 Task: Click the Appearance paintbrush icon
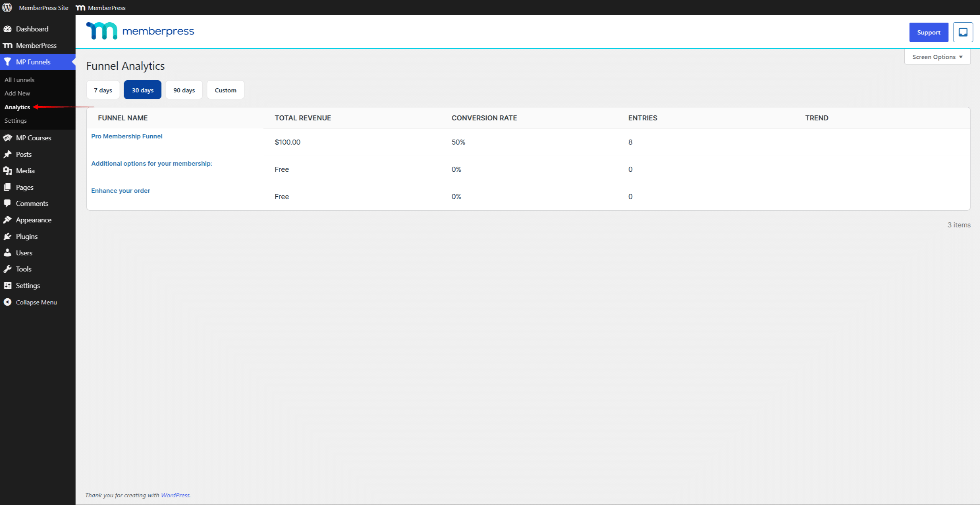(7, 220)
